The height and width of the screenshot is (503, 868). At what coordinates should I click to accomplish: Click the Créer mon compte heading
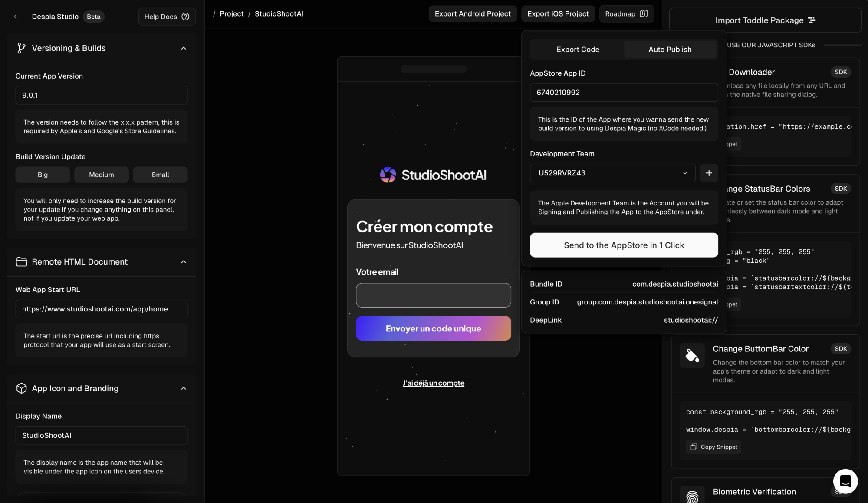pyautogui.click(x=424, y=227)
